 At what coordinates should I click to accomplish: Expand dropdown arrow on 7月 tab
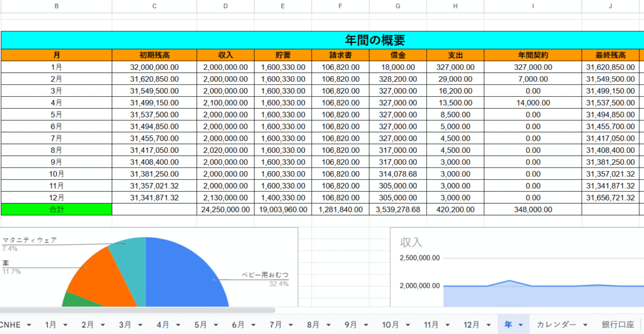(x=291, y=325)
